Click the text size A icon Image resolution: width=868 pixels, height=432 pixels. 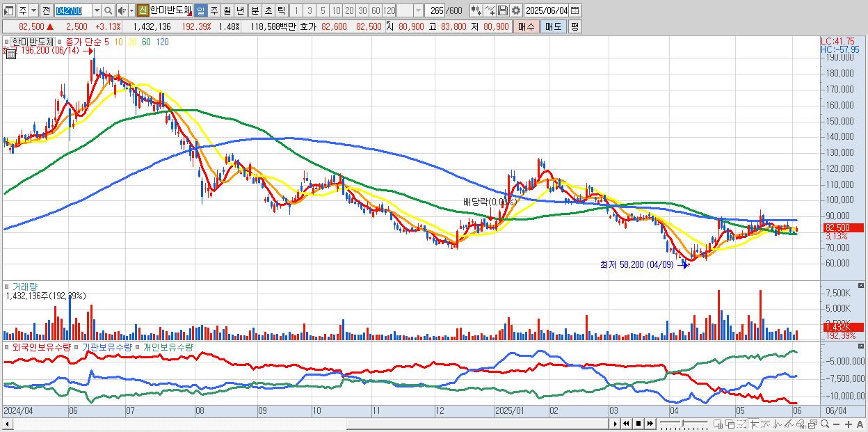pos(860,424)
